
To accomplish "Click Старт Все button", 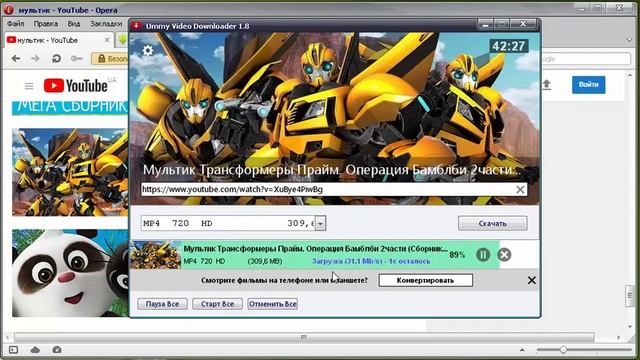I will (217, 304).
